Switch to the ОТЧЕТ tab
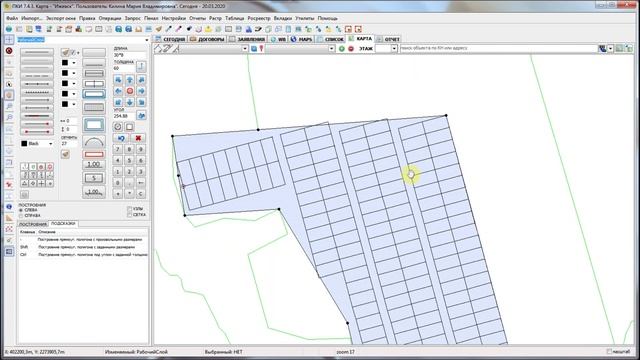 [388, 39]
